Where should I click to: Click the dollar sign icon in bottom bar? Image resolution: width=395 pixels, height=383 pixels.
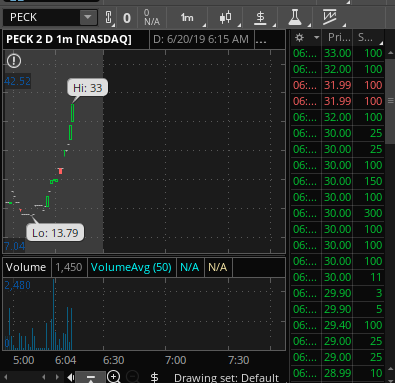pos(154,378)
